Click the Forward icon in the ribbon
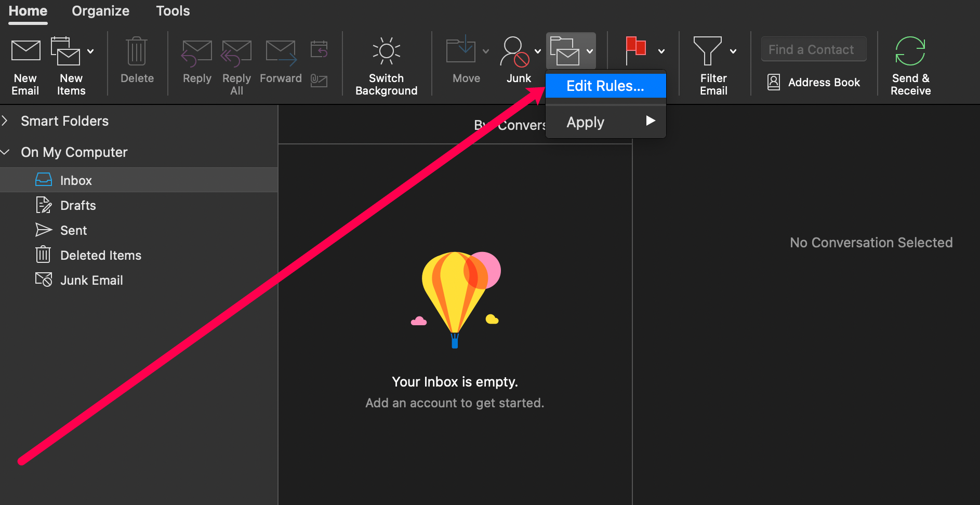980x505 pixels. [281, 53]
